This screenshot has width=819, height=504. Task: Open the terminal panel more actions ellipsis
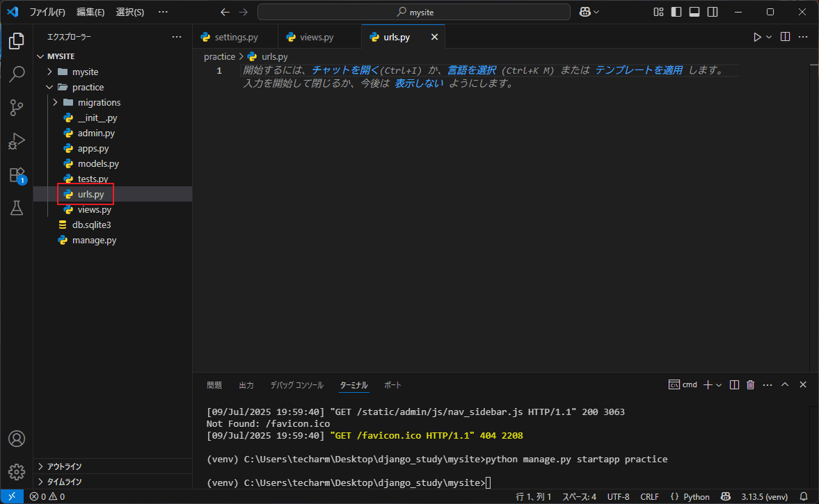(768, 384)
